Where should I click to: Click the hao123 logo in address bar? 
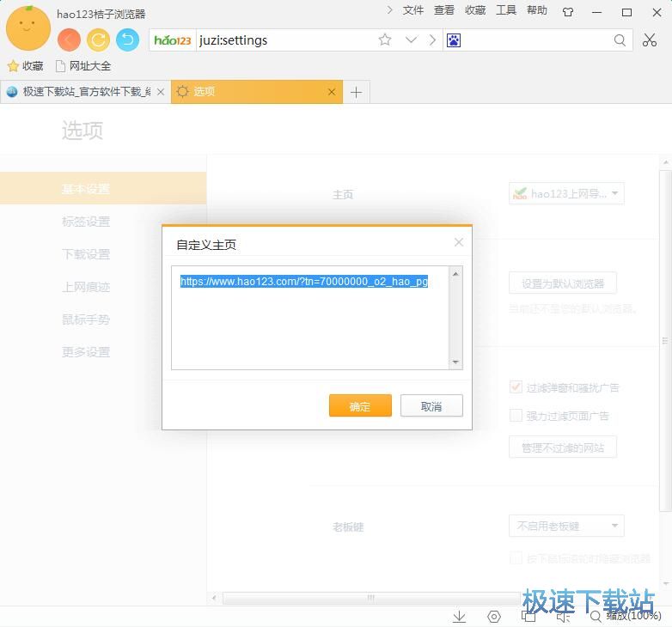click(173, 40)
